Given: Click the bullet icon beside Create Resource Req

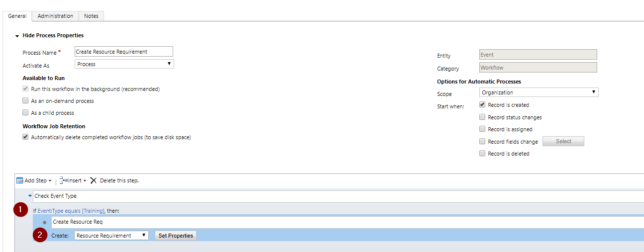Looking at the screenshot, I should tap(44, 222).
